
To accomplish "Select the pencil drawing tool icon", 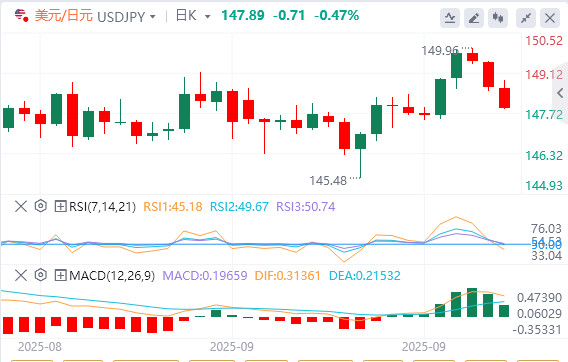I will click(x=474, y=18).
